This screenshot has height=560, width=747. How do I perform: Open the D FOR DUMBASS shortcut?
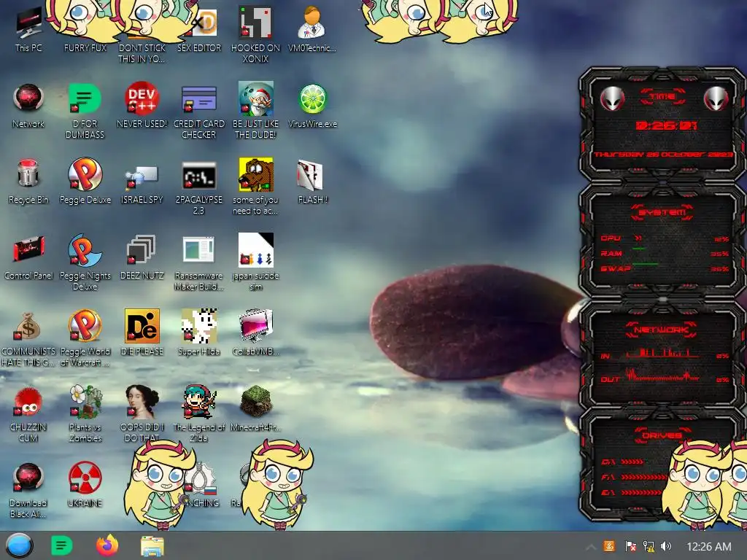pyautogui.click(x=85, y=111)
